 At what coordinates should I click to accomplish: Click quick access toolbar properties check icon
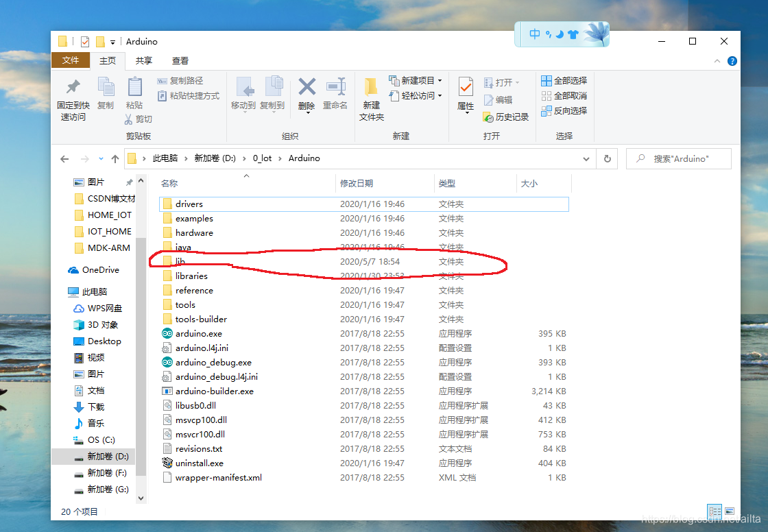coord(85,42)
